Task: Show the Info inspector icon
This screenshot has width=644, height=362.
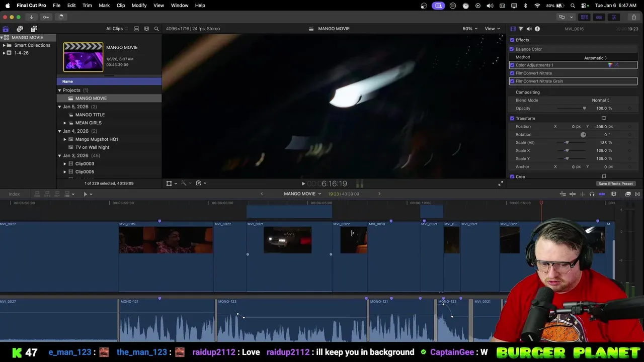Action: tap(537, 29)
